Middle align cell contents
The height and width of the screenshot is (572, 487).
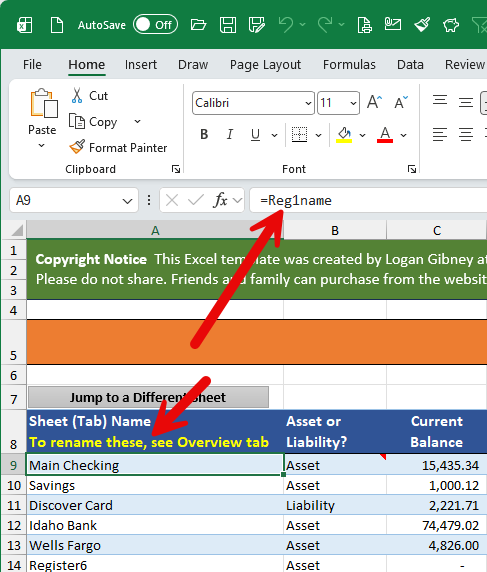coord(466,103)
